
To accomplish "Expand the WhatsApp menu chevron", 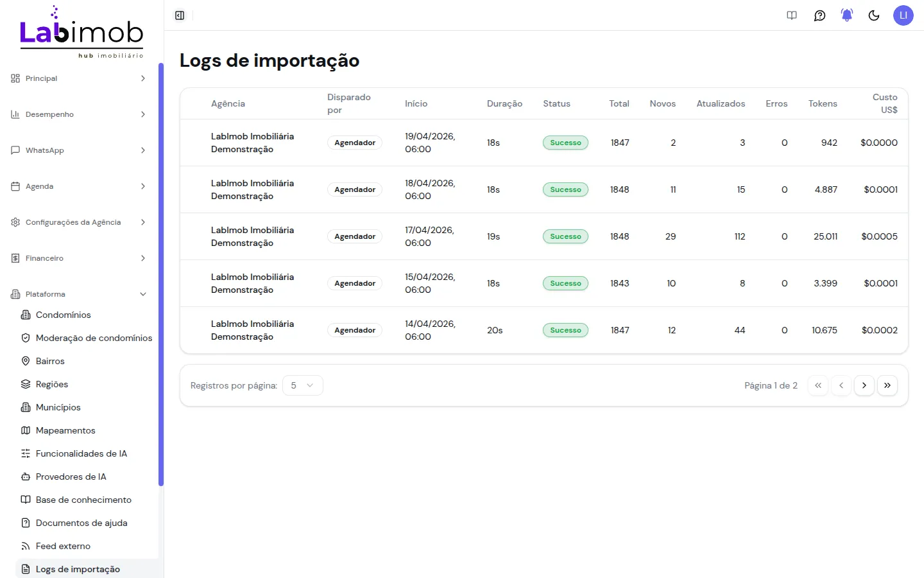I will [143, 150].
